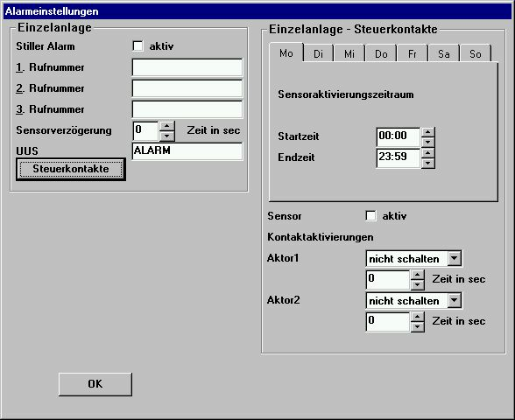Select the Sa weekday tab

point(444,53)
